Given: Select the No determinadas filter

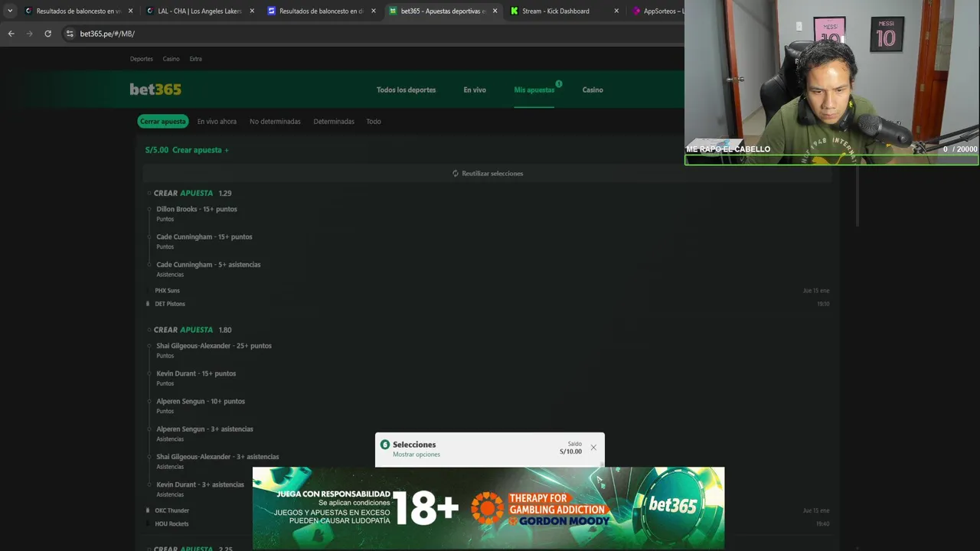Looking at the screenshot, I should 275,121.
